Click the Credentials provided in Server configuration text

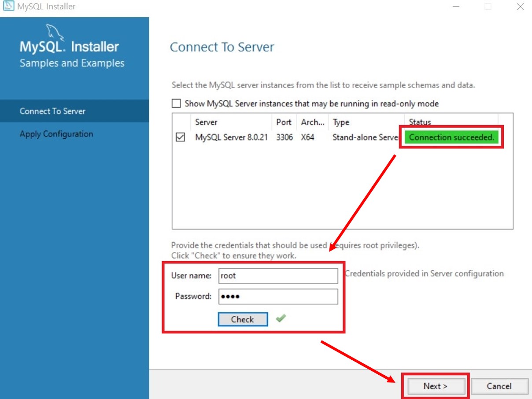(425, 273)
